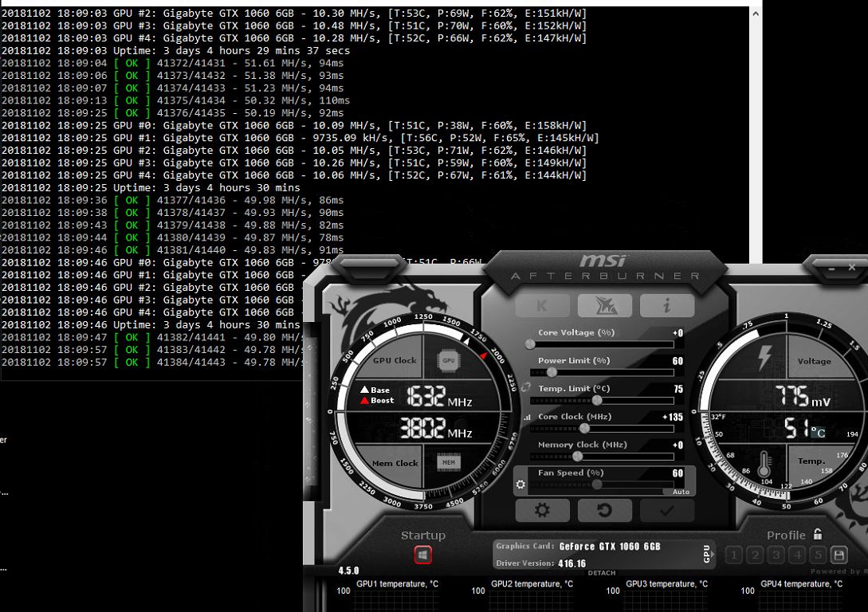Select profile slot 3

click(776, 555)
